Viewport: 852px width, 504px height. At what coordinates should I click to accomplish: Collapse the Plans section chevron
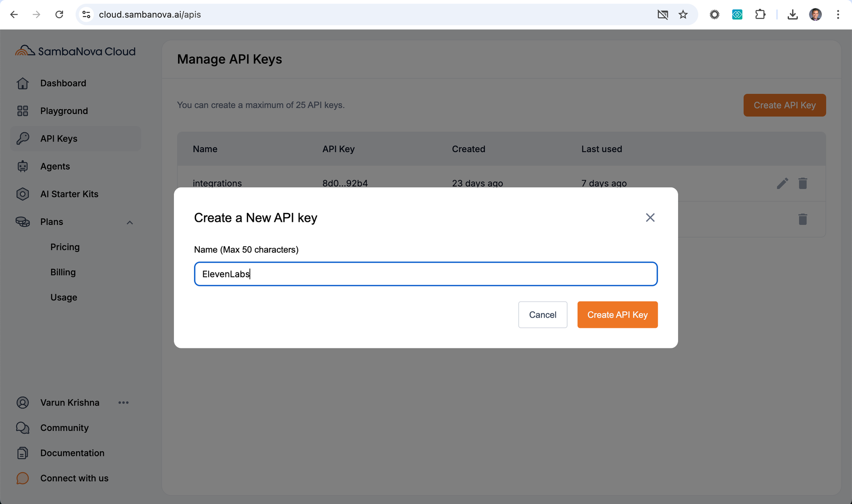[x=130, y=222]
